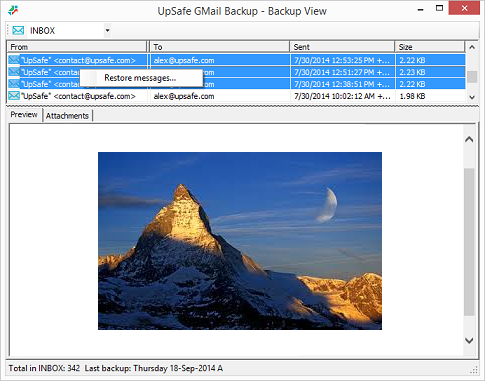Click envelope icon of 10:02:12 AM message
The height and width of the screenshot is (381, 485).
point(14,96)
